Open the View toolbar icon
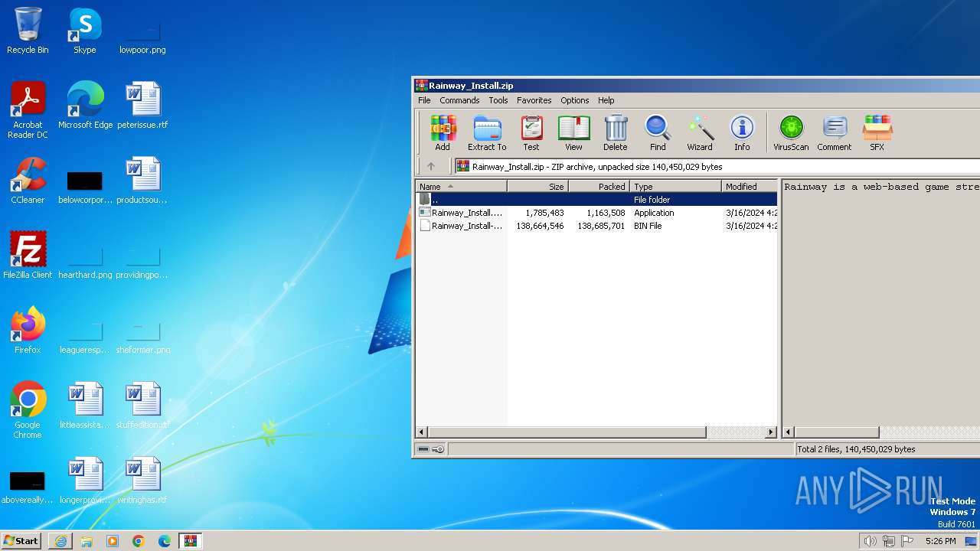 (573, 133)
